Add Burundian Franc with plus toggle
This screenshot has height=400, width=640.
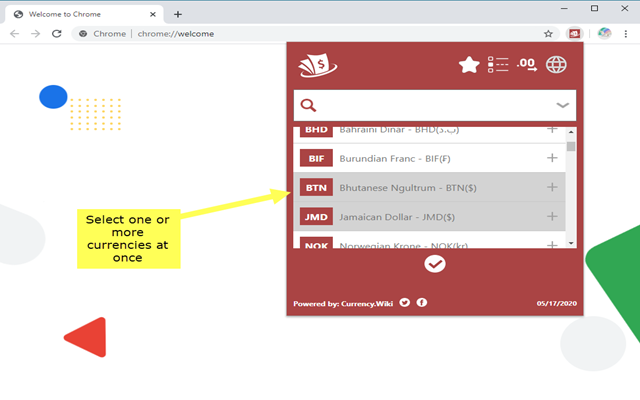(552, 158)
